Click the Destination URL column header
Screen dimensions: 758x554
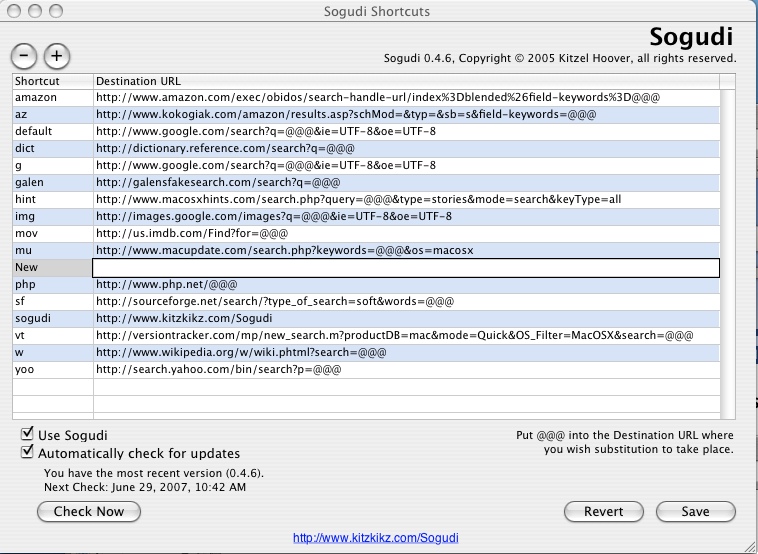click(406, 81)
